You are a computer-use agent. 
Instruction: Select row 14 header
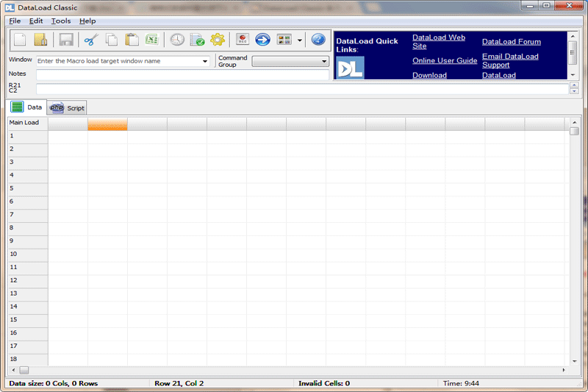28,307
